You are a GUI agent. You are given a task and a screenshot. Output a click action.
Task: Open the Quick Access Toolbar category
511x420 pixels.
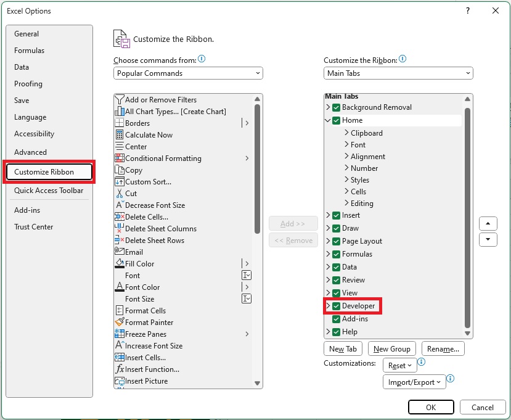click(49, 191)
